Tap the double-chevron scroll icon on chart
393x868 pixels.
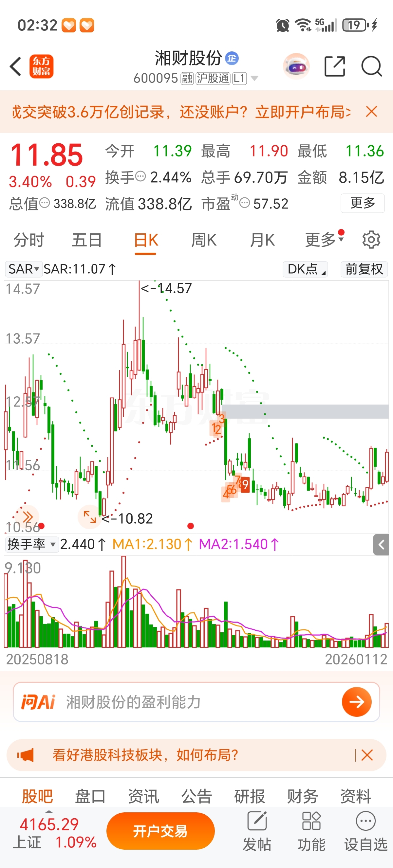pyautogui.click(x=28, y=516)
